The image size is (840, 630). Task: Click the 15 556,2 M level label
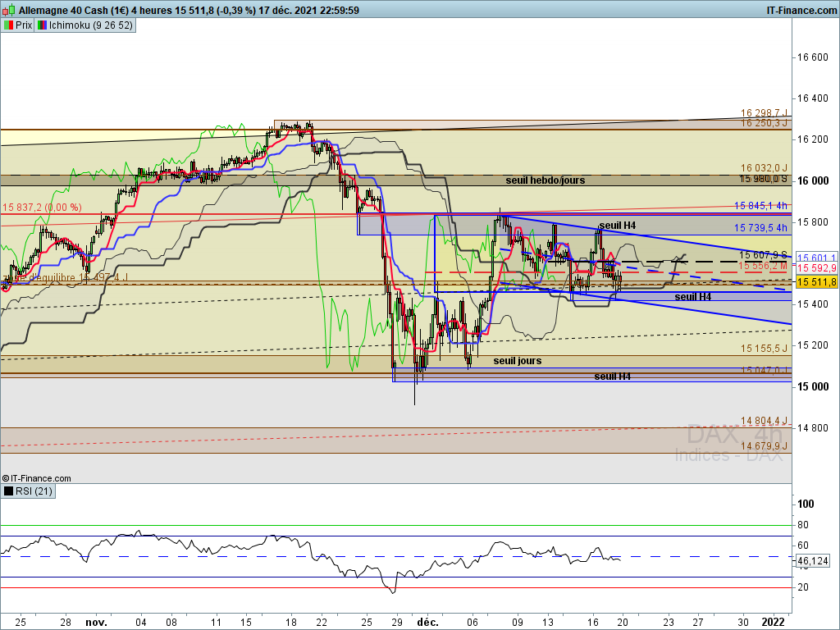[763, 266]
